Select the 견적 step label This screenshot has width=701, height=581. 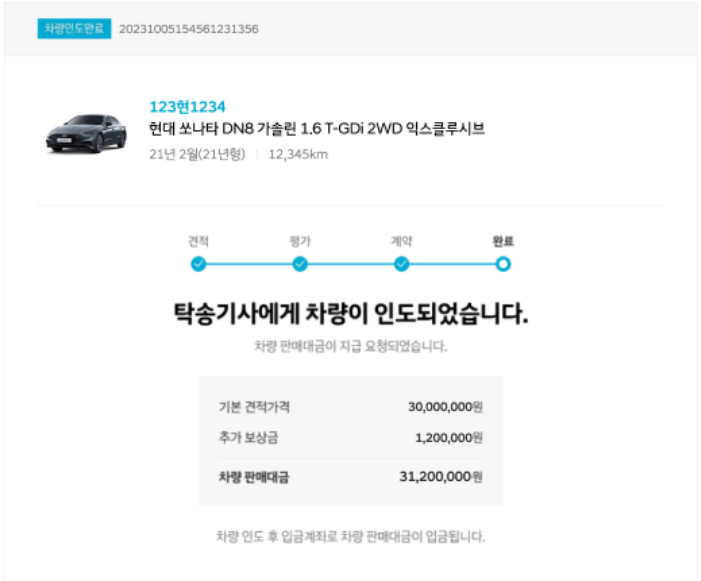tap(198, 241)
